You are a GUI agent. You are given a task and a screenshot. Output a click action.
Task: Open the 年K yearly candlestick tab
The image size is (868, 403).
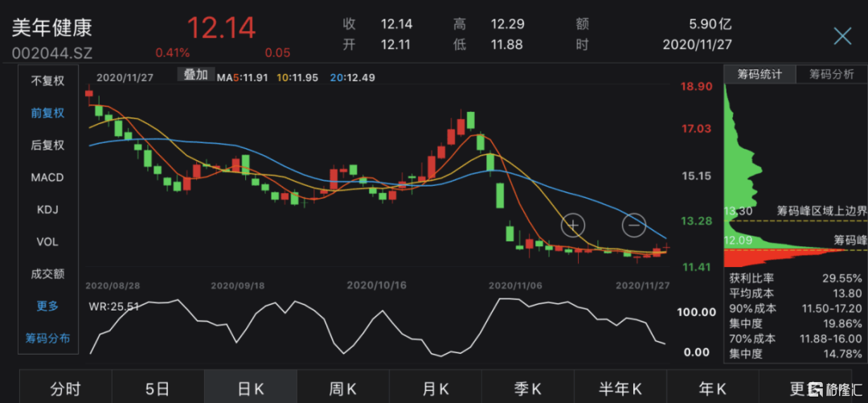pyautogui.click(x=712, y=388)
